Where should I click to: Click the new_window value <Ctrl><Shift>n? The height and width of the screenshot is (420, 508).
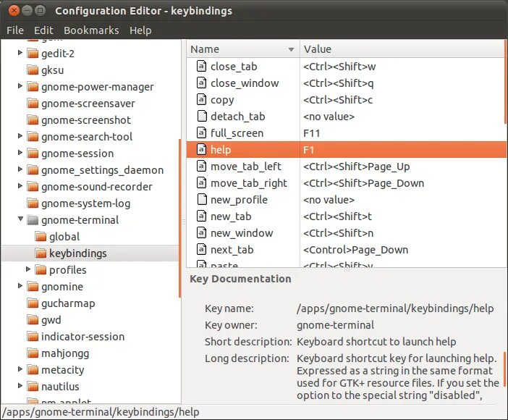point(338,233)
